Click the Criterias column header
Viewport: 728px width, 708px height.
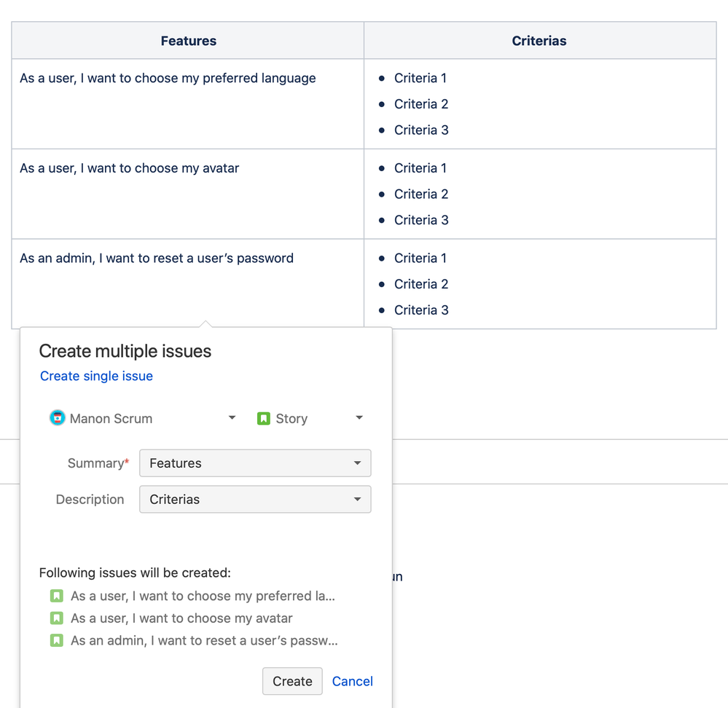click(x=539, y=41)
